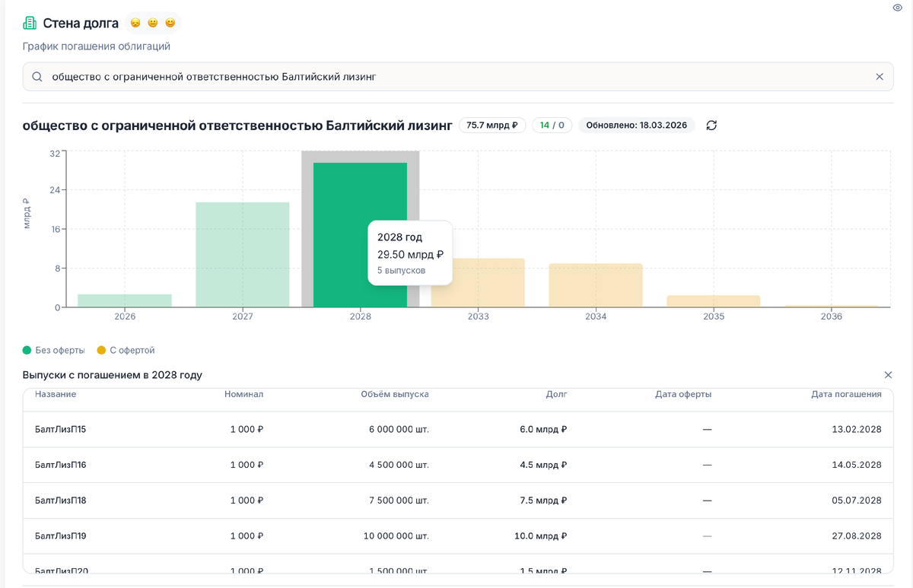Image resolution: width=913 pixels, height=588 pixels.
Task: Click the eye visibility icon at top right
Action: pos(896,8)
